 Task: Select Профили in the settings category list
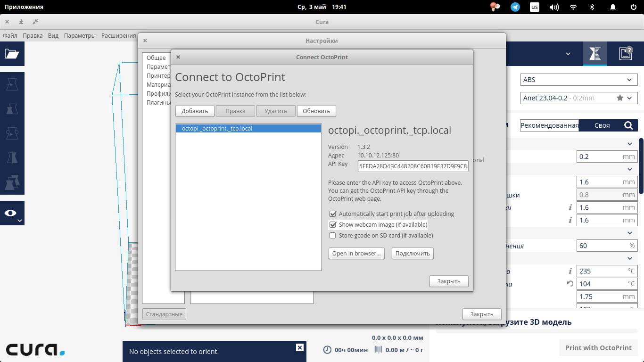[158, 93]
